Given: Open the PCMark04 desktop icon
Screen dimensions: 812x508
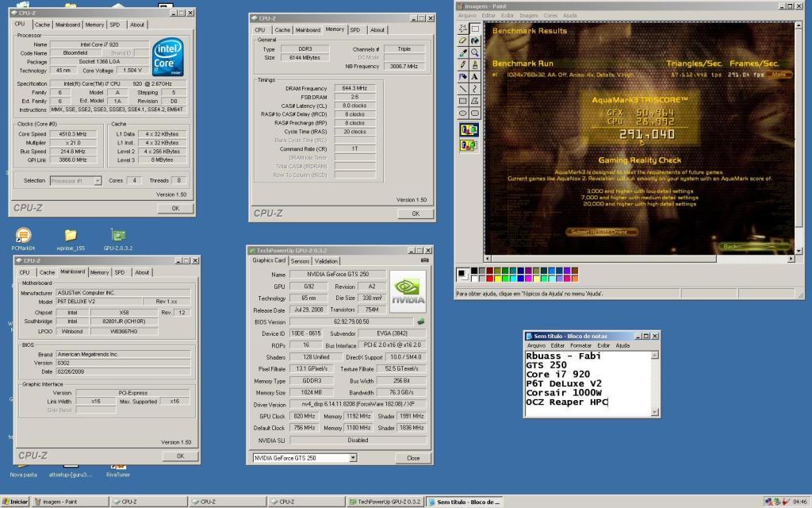Looking at the screenshot, I should (23, 240).
